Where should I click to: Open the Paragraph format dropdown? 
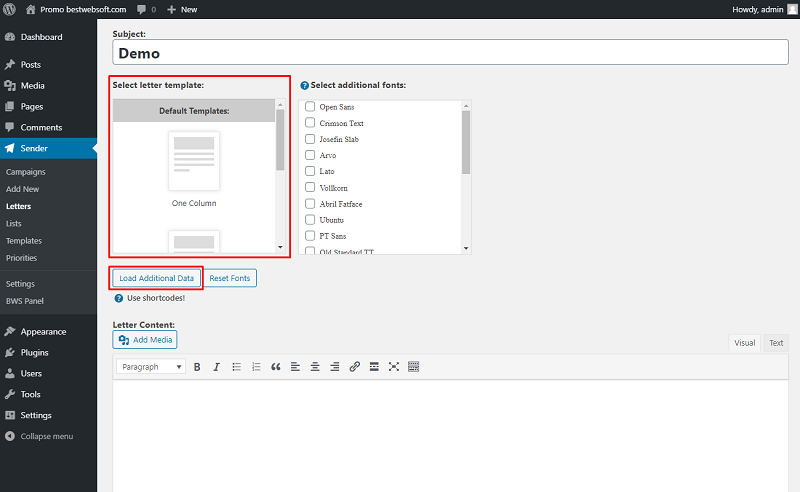coord(151,366)
